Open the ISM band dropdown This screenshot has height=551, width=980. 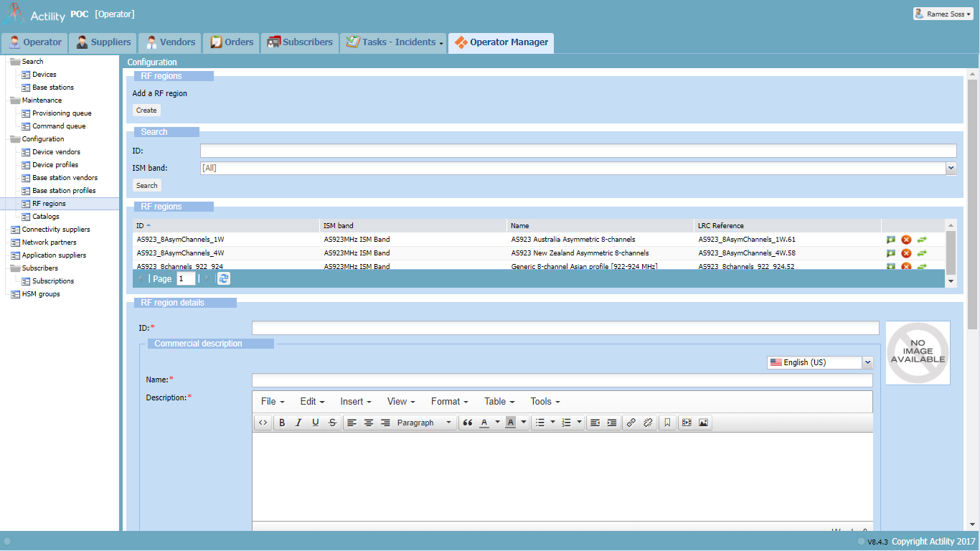pyautogui.click(x=951, y=168)
